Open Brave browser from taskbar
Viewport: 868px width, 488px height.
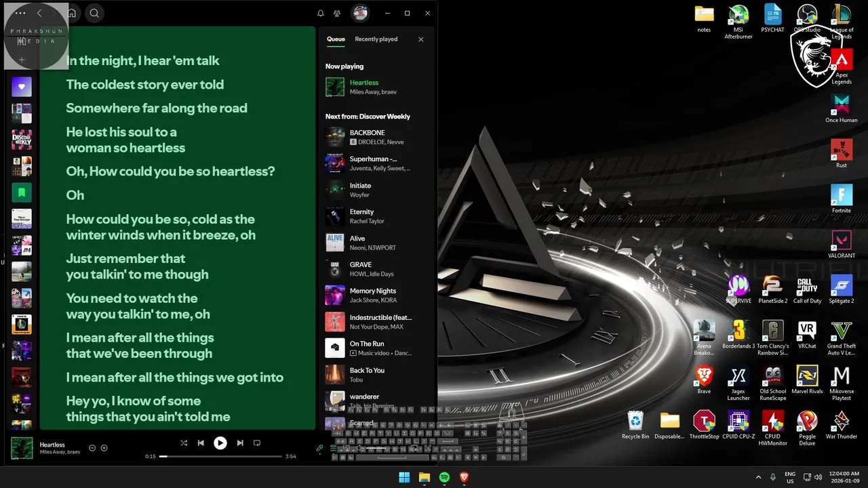pyautogui.click(x=465, y=477)
